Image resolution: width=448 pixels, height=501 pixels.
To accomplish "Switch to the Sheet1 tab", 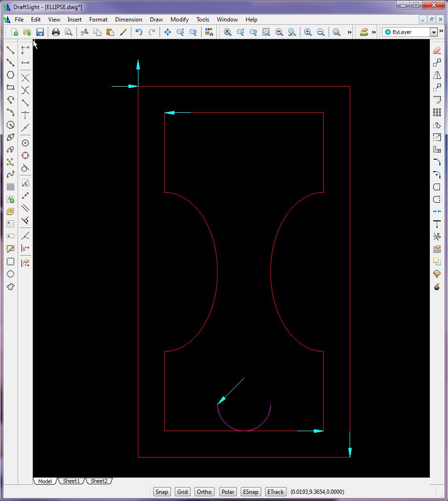I will pyautogui.click(x=71, y=481).
